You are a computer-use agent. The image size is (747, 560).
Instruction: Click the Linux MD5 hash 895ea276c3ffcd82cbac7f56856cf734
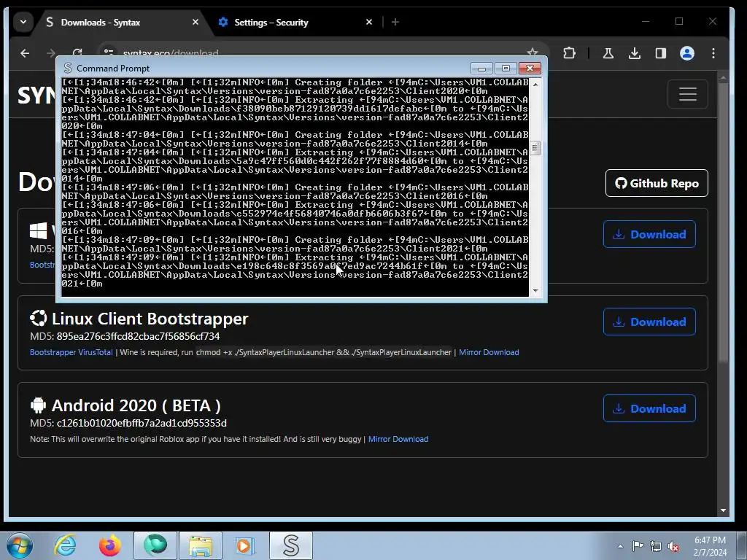click(138, 336)
